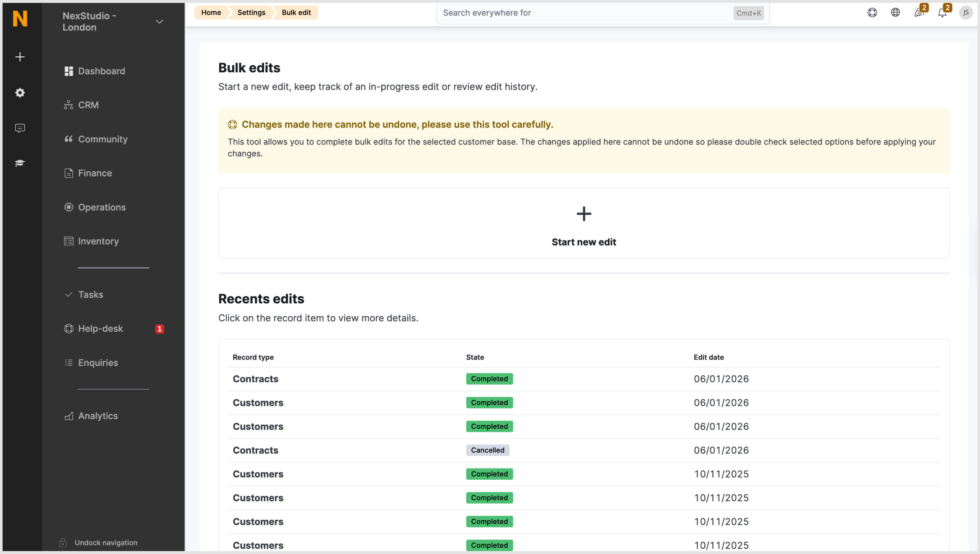
Task: Click the lock icon beside Undock navigation
Action: [63, 543]
